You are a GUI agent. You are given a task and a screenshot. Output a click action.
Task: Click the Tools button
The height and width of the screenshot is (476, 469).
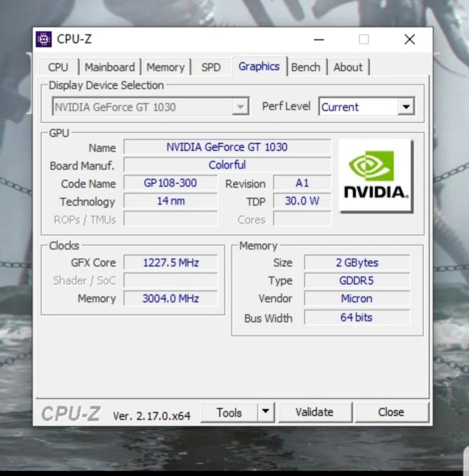point(229,412)
